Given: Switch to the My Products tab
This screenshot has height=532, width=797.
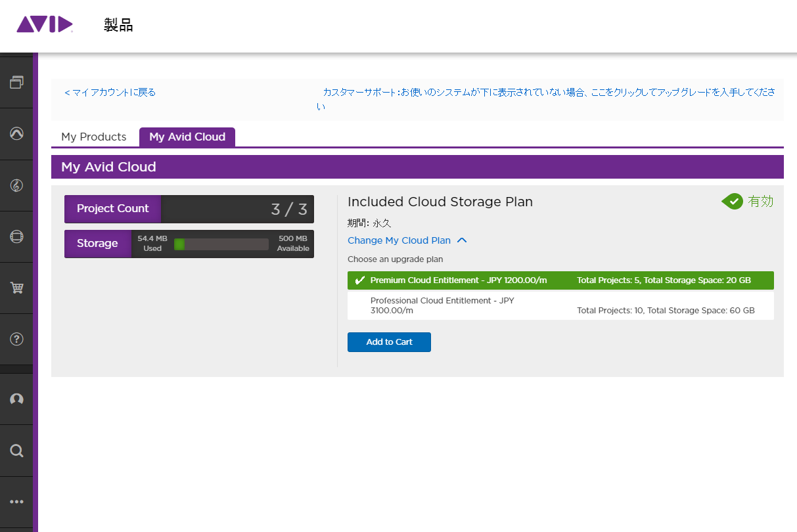Looking at the screenshot, I should 94,137.
